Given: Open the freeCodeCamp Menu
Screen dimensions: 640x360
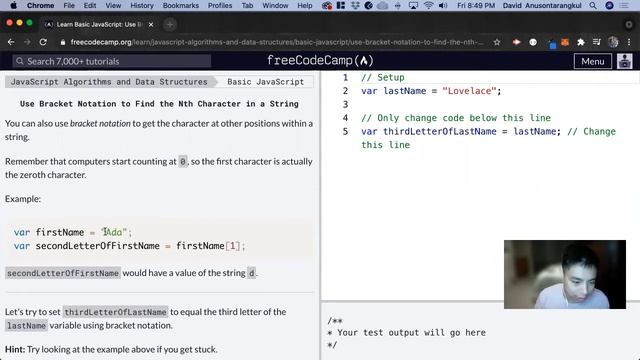Looking at the screenshot, I should 593,61.
